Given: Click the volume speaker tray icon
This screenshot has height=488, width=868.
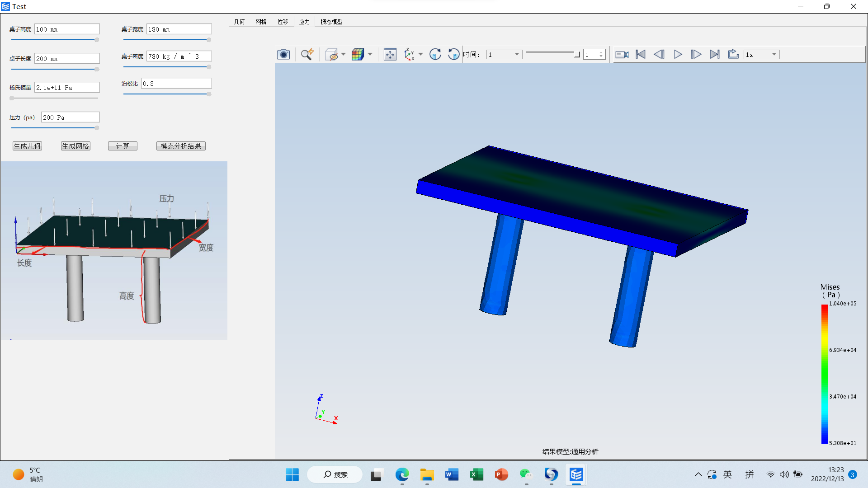Looking at the screenshot, I should pyautogui.click(x=784, y=474).
